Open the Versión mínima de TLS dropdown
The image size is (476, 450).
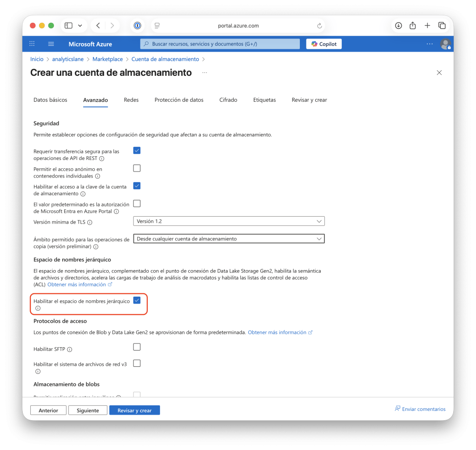(x=229, y=221)
